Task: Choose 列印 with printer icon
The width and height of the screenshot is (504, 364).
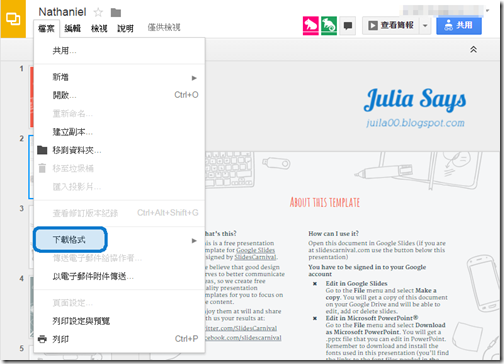Action: (119, 339)
